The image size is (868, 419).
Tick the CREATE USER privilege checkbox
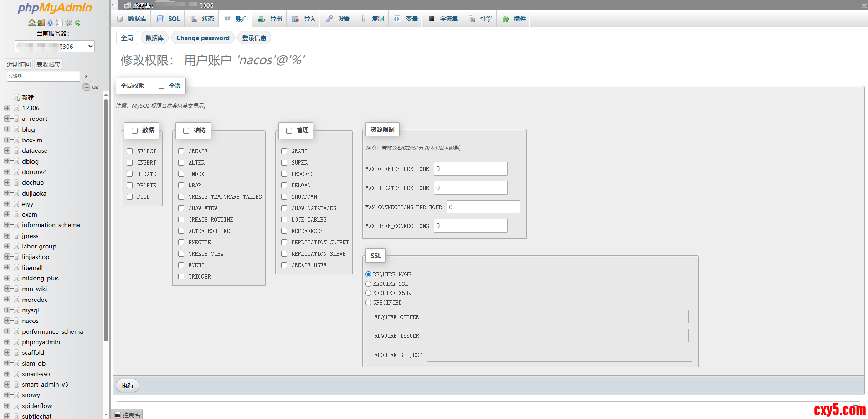tap(284, 265)
